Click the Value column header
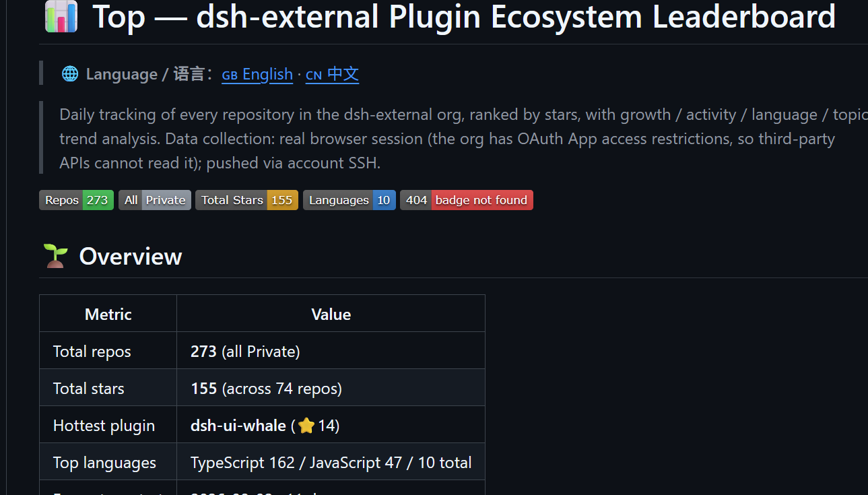This screenshot has width=868, height=495. (331, 314)
